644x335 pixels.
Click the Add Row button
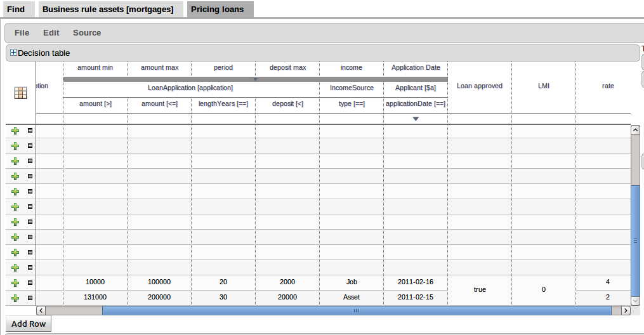29,324
